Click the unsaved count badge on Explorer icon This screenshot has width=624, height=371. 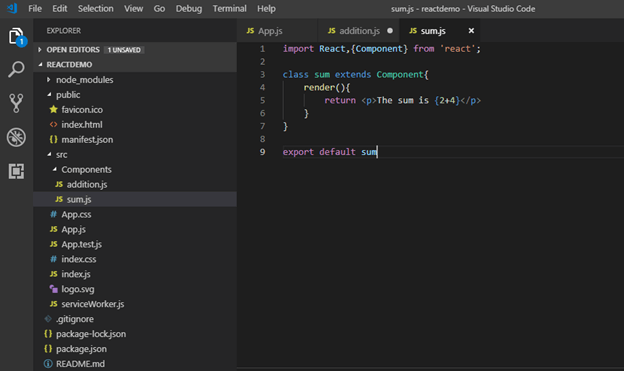21,41
